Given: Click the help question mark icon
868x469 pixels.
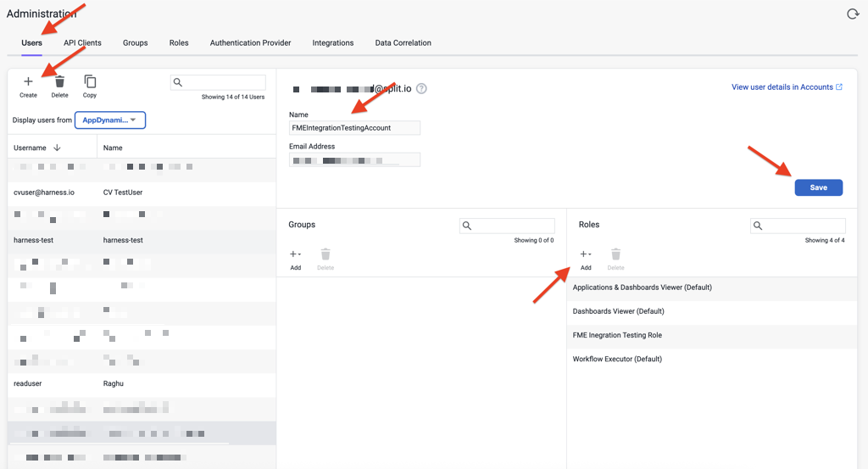Looking at the screenshot, I should [x=421, y=88].
